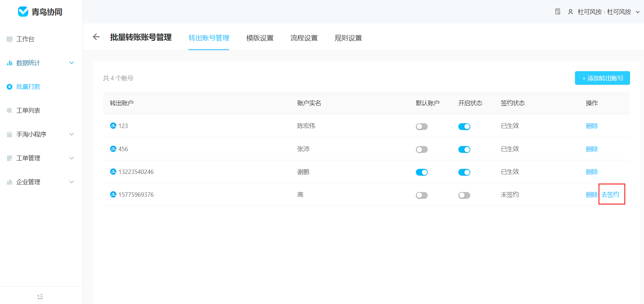
Task: Turn off enabled status for 张沛
Action: (x=464, y=149)
